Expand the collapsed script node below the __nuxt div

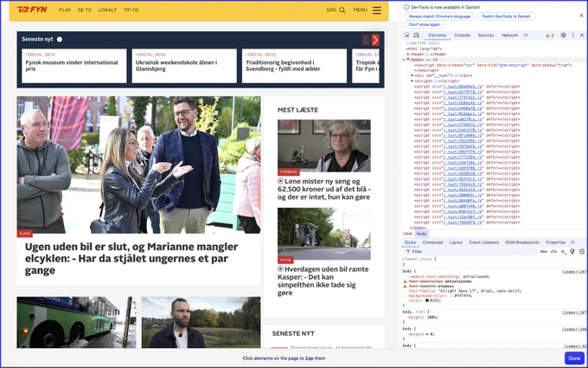(412, 81)
